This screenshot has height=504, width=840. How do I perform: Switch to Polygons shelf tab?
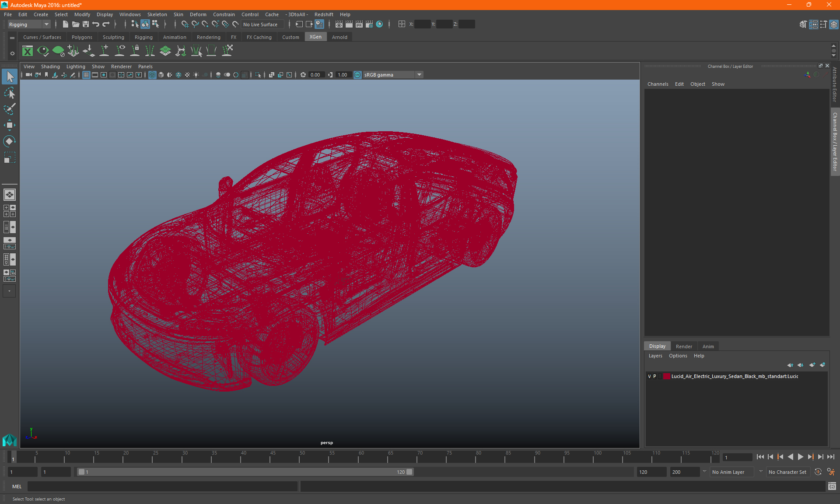point(82,37)
